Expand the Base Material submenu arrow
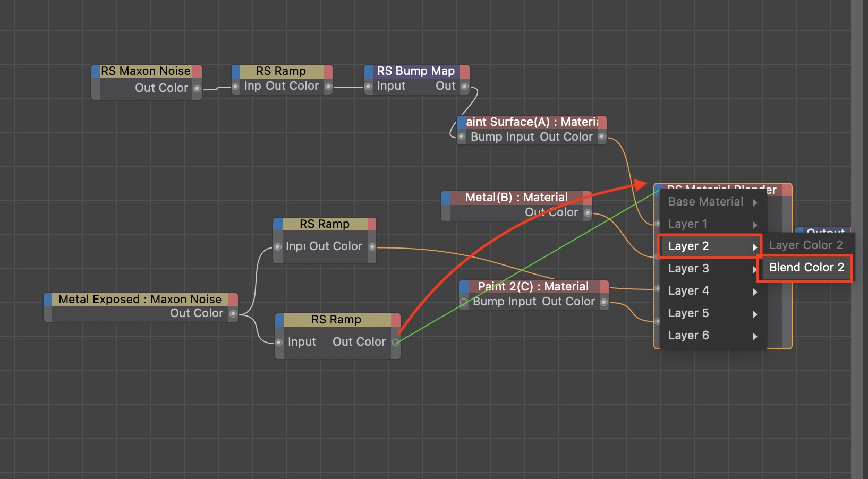868x479 pixels. (x=755, y=202)
